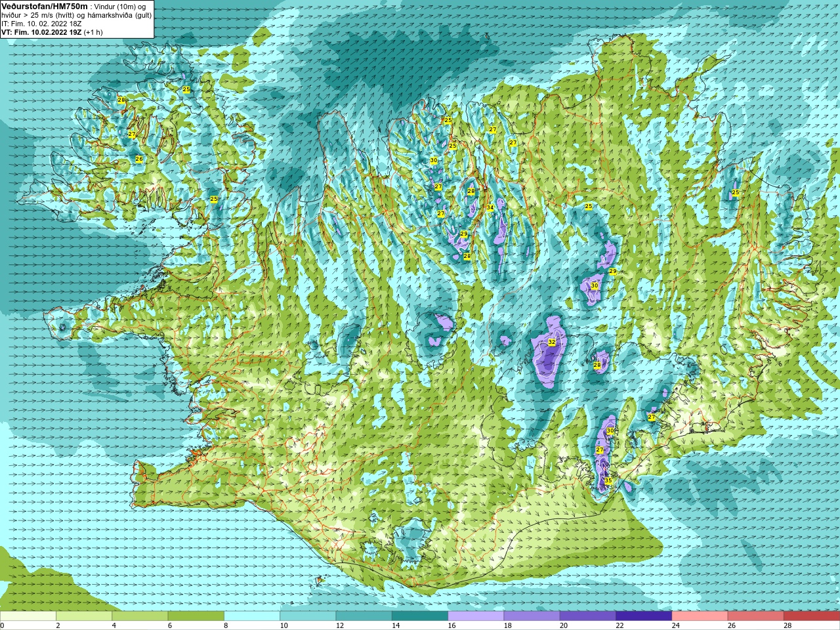Click the 'IT: Fim. 10. 02. 2022 18Z' line
The height and width of the screenshot is (630, 840).
point(41,24)
